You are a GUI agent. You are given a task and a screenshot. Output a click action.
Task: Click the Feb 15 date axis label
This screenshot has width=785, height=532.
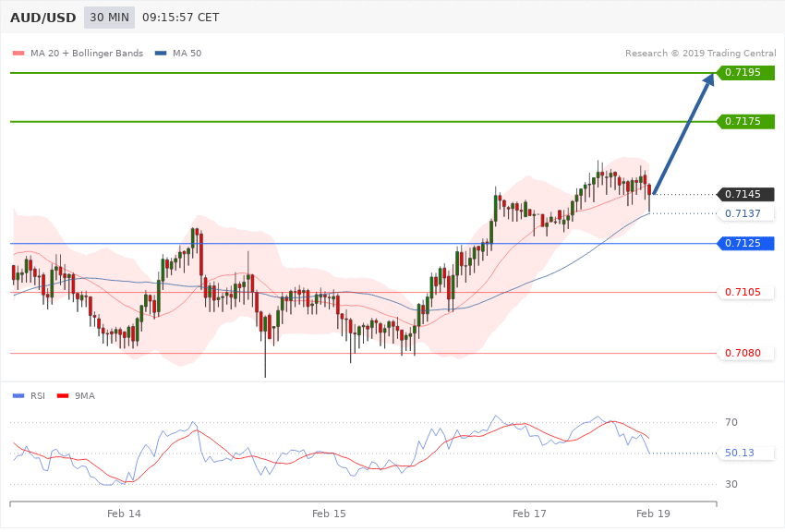[329, 514]
